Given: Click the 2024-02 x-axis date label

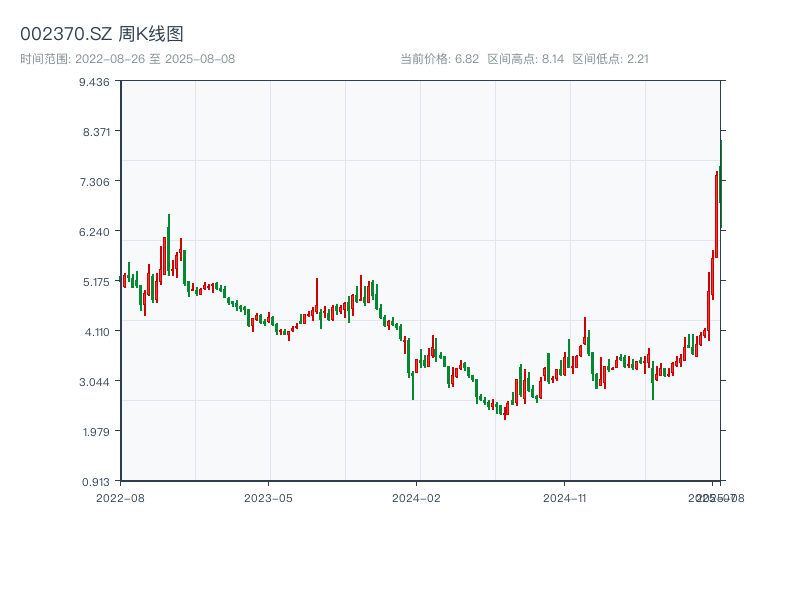Looking at the screenshot, I should (x=416, y=497).
